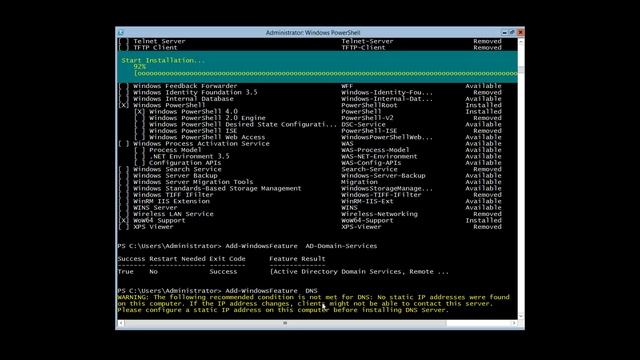Click the horizontal scrollbar thumb
Viewport: 640px width, 360px height.
point(285,323)
